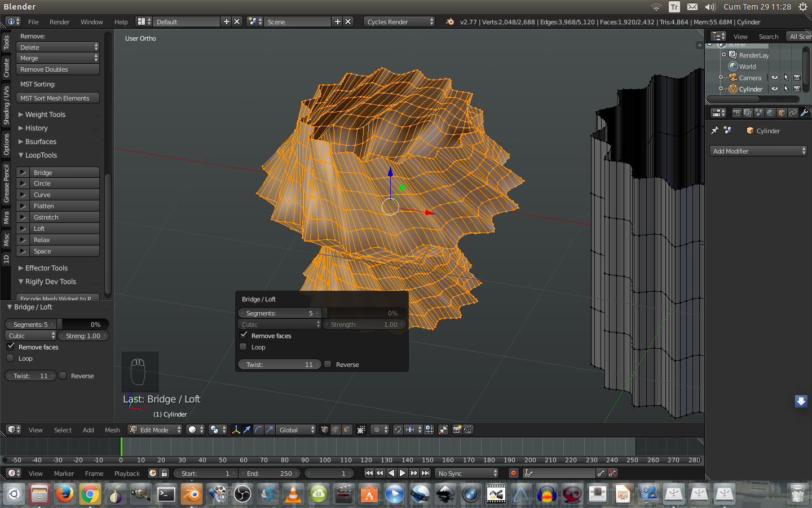
Task: Enable the Reverse checkbox in the popup
Action: pyautogui.click(x=328, y=364)
